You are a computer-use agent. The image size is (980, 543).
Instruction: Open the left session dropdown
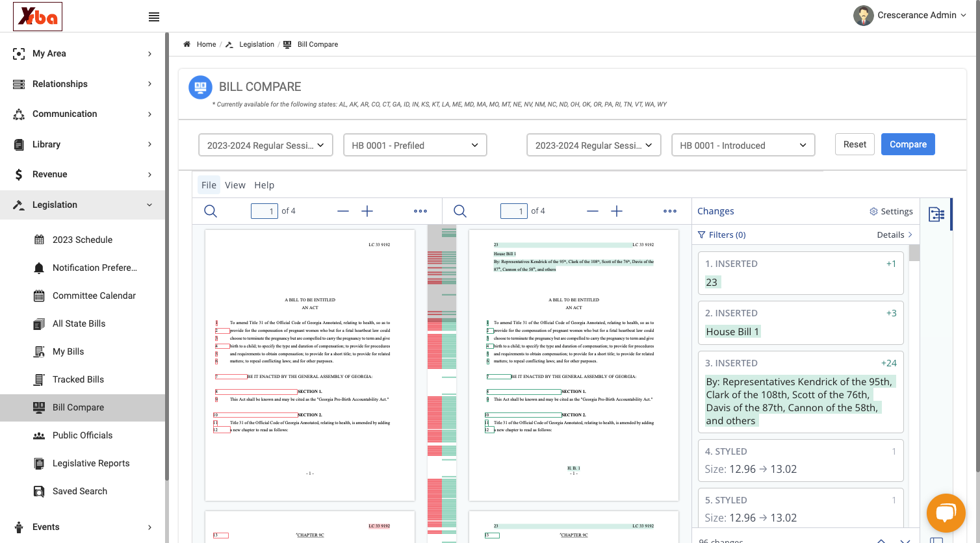point(266,145)
